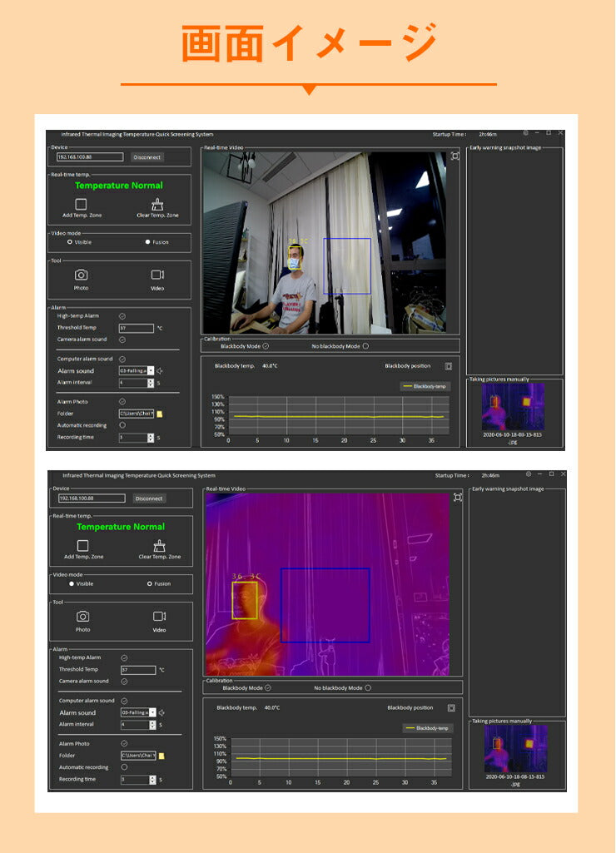This screenshot has height=853, width=616.
Task: Open settings gear in camera-view window title bar
Action: [x=526, y=133]
